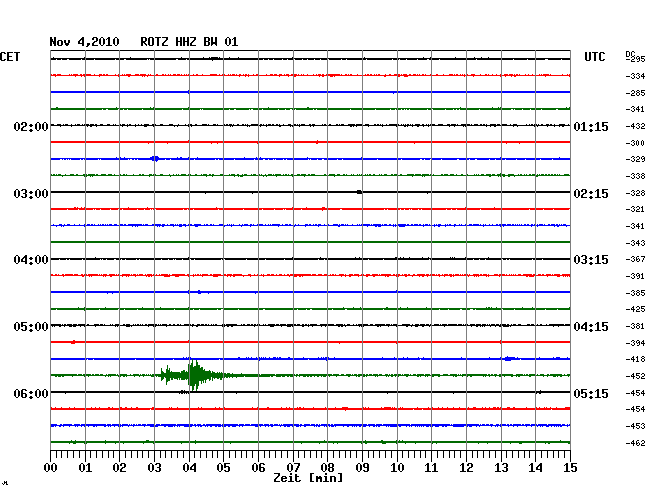Click the UTC time label "04:15"

(x=591, y=327)
